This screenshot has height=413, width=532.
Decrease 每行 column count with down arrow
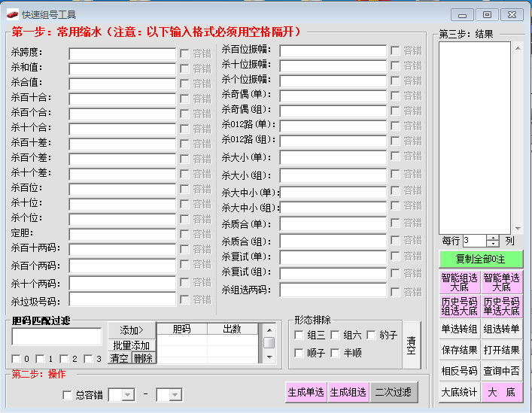point(493,244)
